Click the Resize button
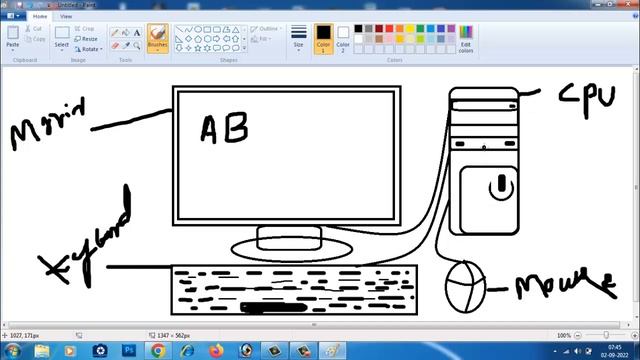The width and height of the screenshot is (640, 360). point(86,39)
